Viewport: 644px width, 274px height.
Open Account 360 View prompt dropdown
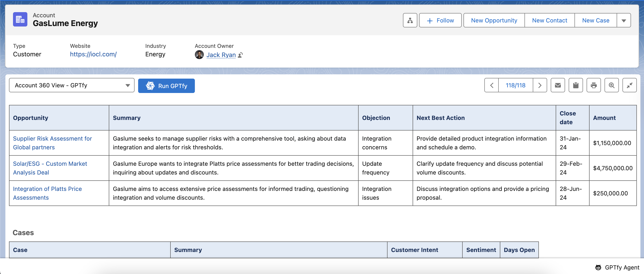point(72,85)
